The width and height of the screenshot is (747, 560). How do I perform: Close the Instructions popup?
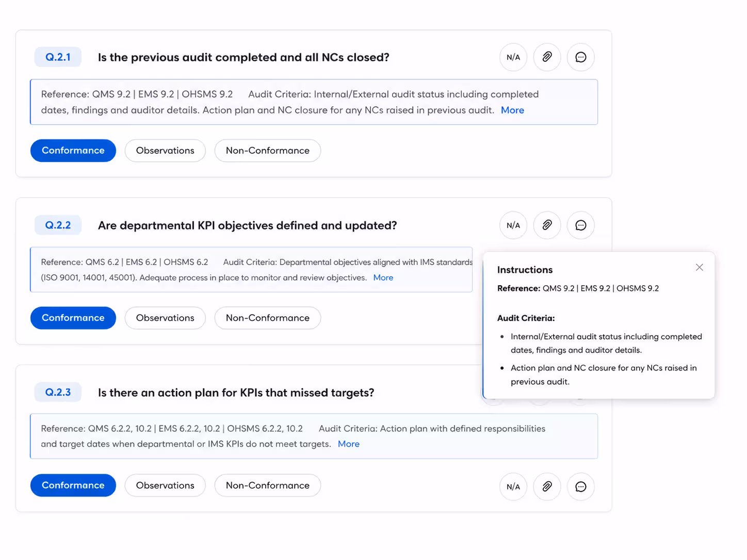coord(699,267)
